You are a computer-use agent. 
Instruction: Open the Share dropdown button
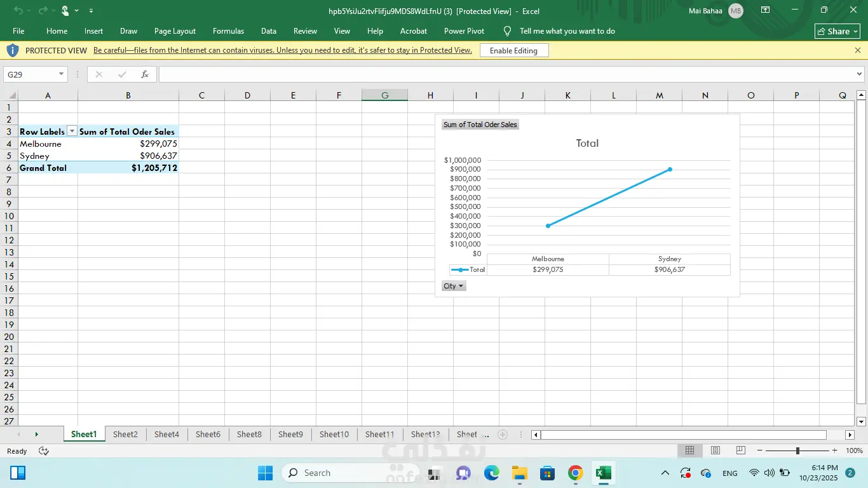point(837,31)
